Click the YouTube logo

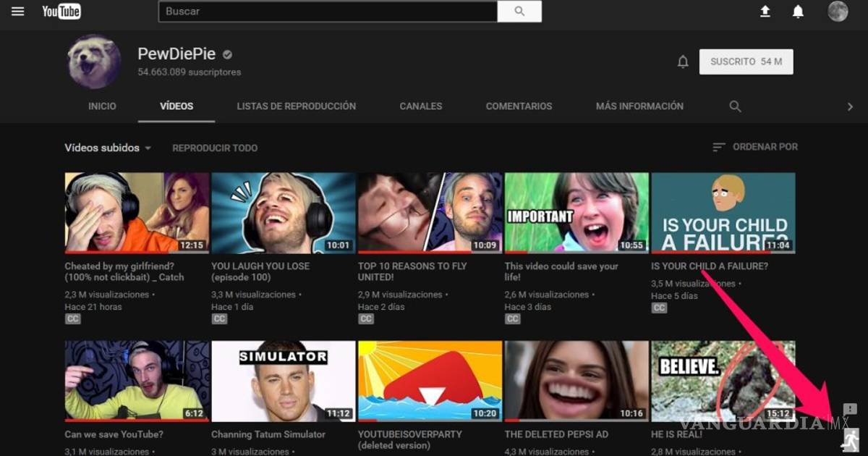tap(61, 12)
